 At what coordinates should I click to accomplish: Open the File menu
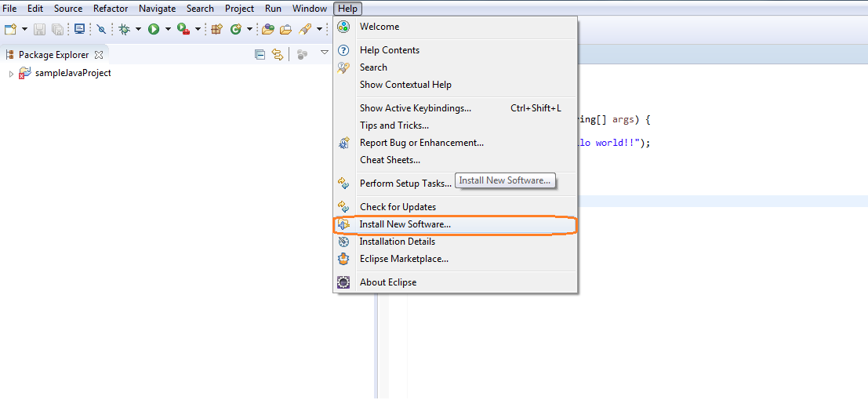[x=9, y=9]
